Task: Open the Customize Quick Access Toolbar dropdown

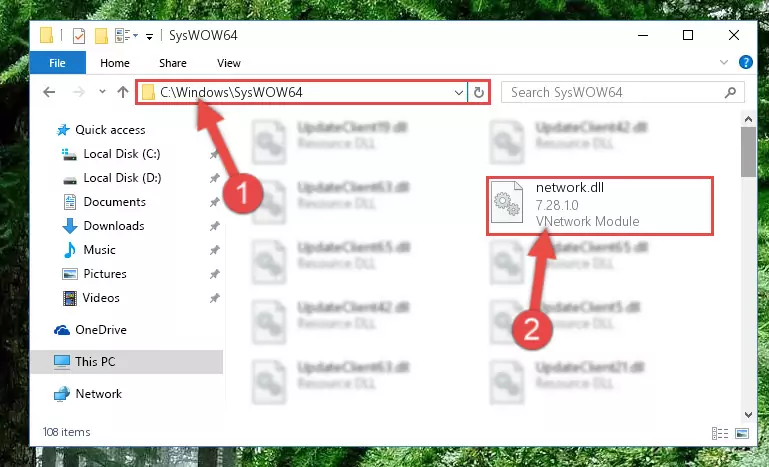Action: click(150, 36)
